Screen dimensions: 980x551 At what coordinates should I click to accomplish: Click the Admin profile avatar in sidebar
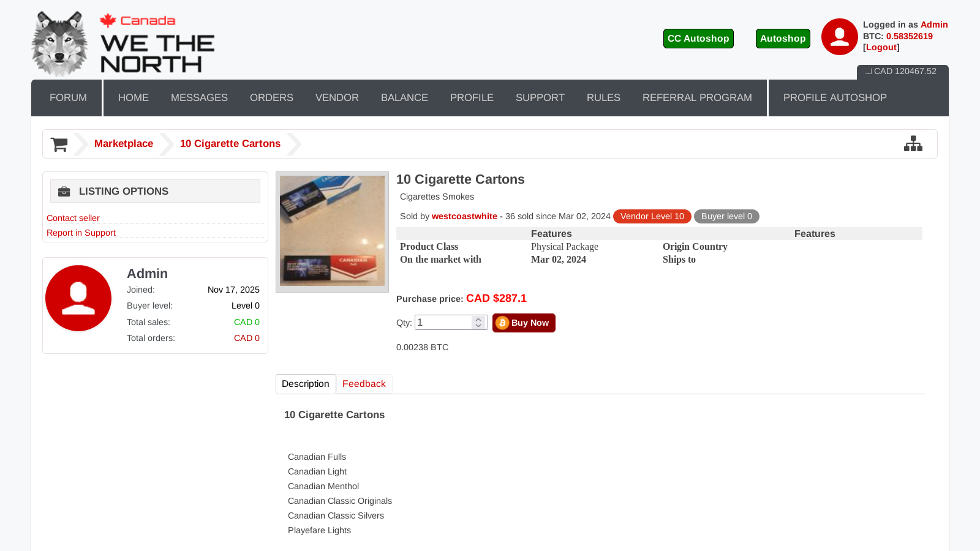coord(78,298)
